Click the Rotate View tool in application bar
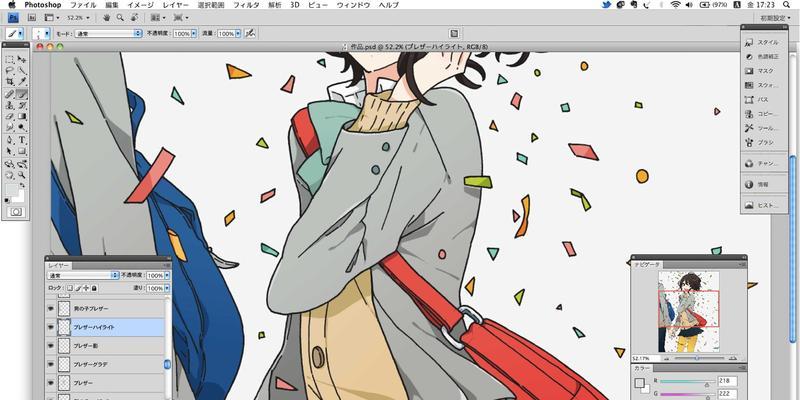Image resolution: width=800 pixels, height=400 pixels. tap(135, 17)
